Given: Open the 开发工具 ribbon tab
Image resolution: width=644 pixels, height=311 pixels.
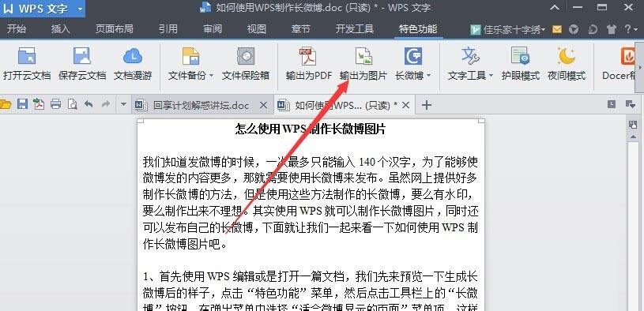Looking at the screenshot, I should pos(355,28).
